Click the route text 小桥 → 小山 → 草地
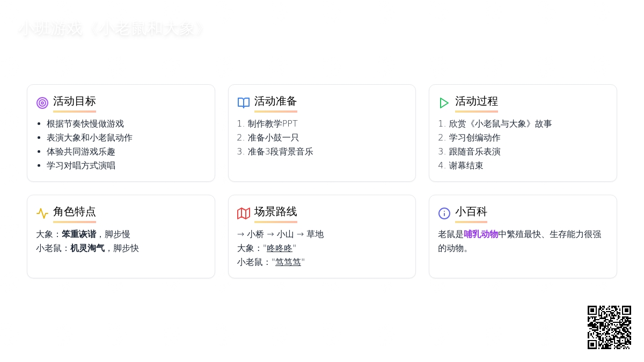Screen dimensions: 644x362 (280, 234)
